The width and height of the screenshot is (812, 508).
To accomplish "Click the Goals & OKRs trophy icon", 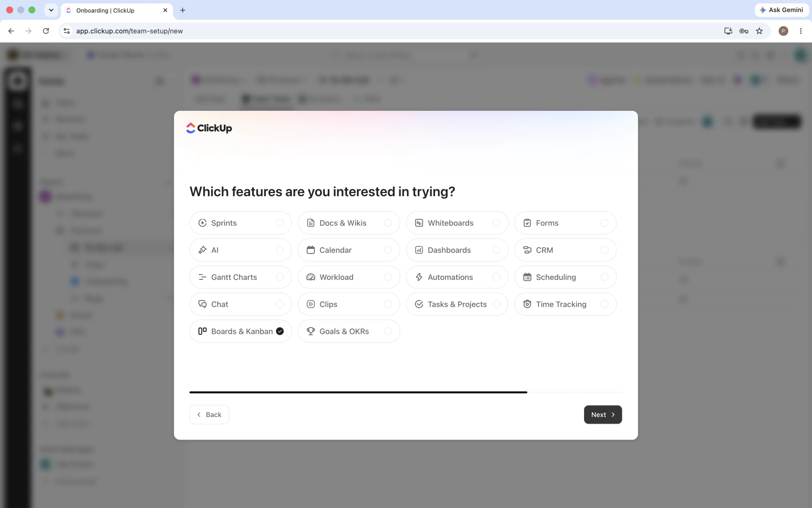I will coord(311,331).
